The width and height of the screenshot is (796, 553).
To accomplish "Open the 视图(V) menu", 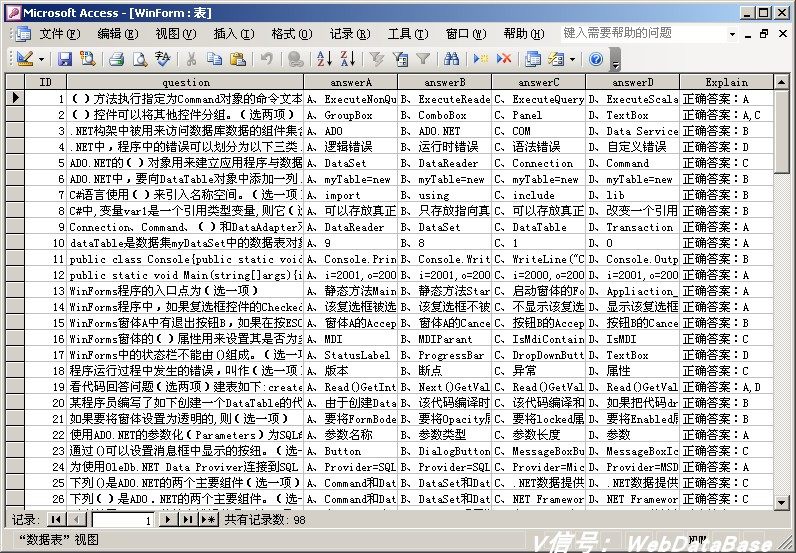I will (x=176, y=34).
